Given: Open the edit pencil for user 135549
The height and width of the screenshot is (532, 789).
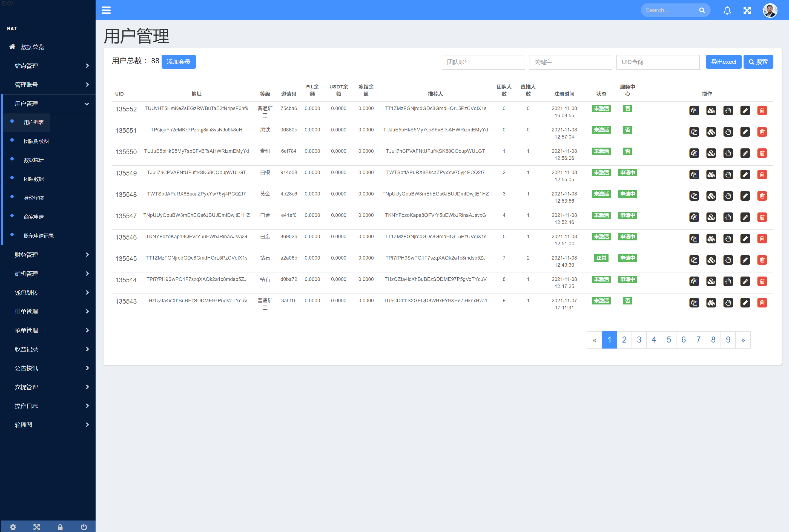Looking at the screenshot, I should point(745,174).
